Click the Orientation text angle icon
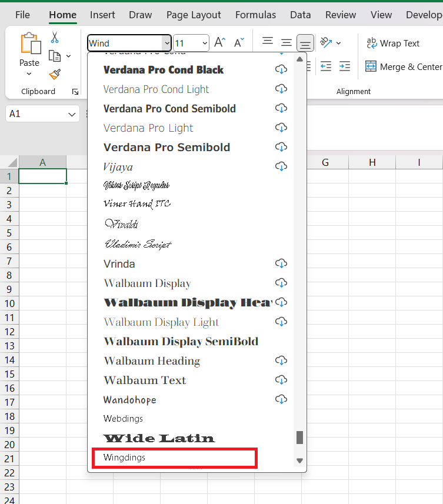This screenshot has width=443, height=504. pyautogui.click(x=326, y=42)
